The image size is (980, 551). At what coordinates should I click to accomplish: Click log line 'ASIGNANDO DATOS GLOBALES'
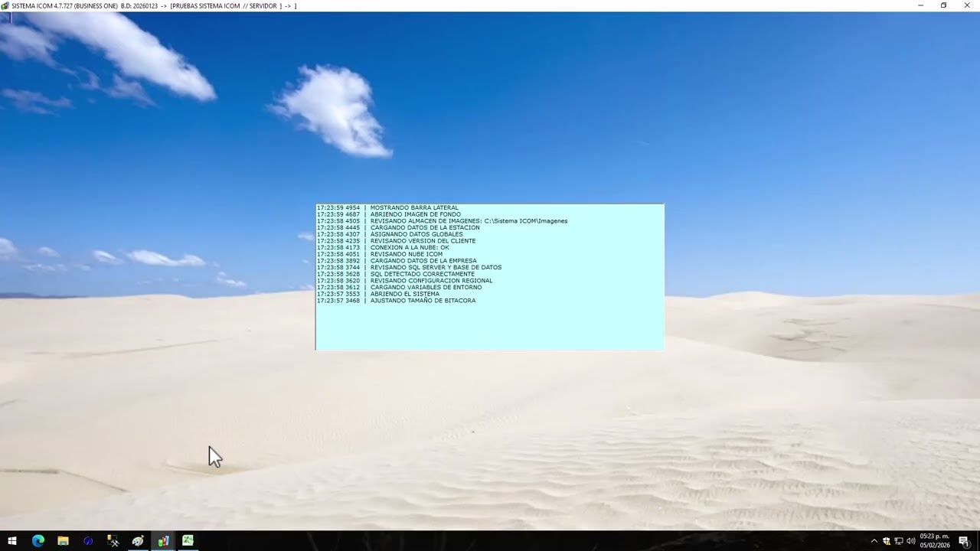tap(390, 234)
